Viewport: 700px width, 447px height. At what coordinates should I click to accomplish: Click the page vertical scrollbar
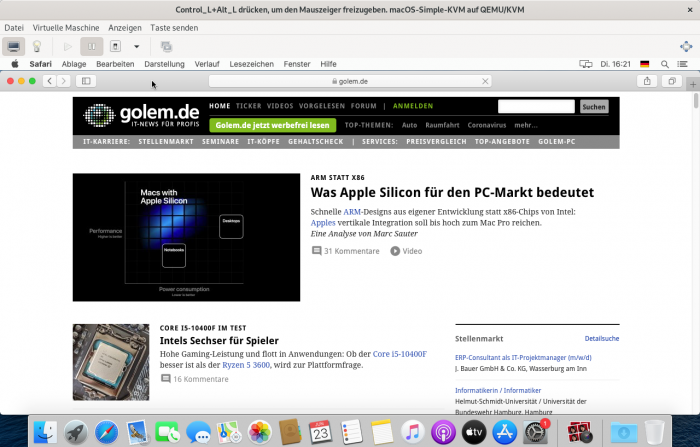696,100
